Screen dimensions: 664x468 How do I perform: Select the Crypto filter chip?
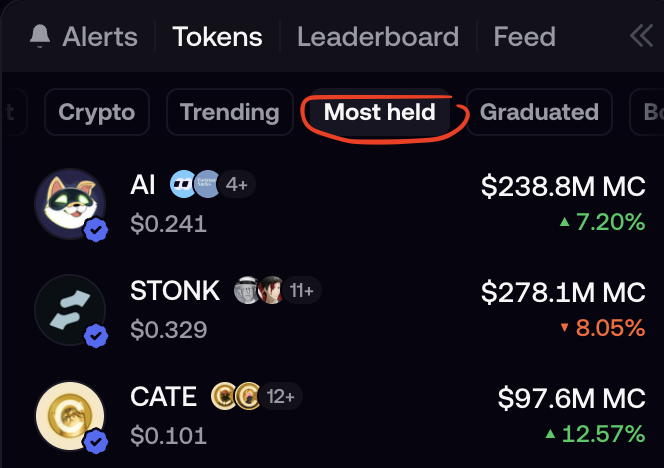tap(97, 112)
